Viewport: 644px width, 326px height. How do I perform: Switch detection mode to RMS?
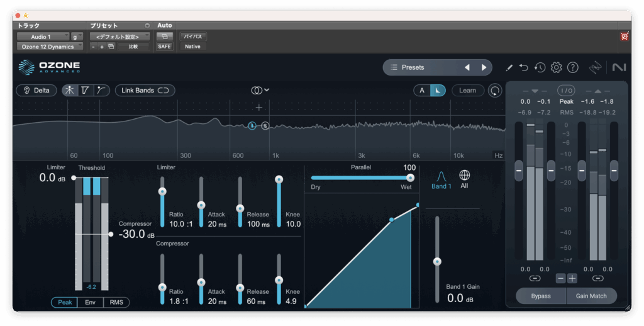click(116, 303)
